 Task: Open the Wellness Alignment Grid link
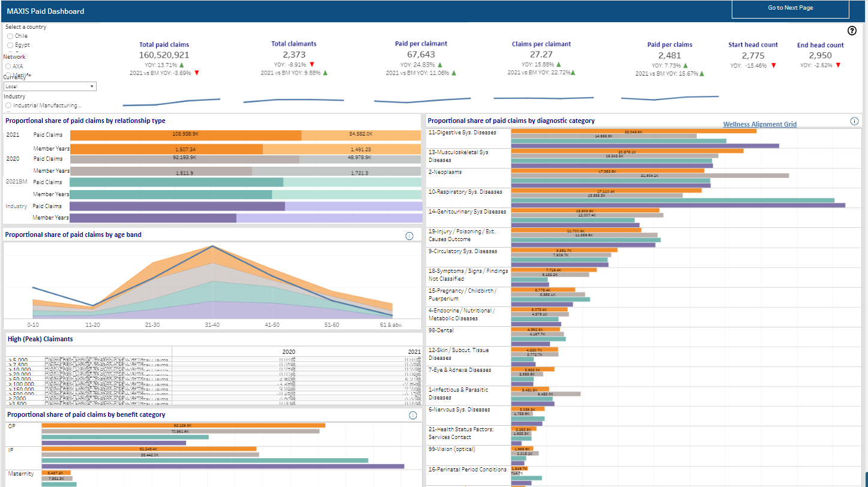pyautogui.click(x=759, y=124)
